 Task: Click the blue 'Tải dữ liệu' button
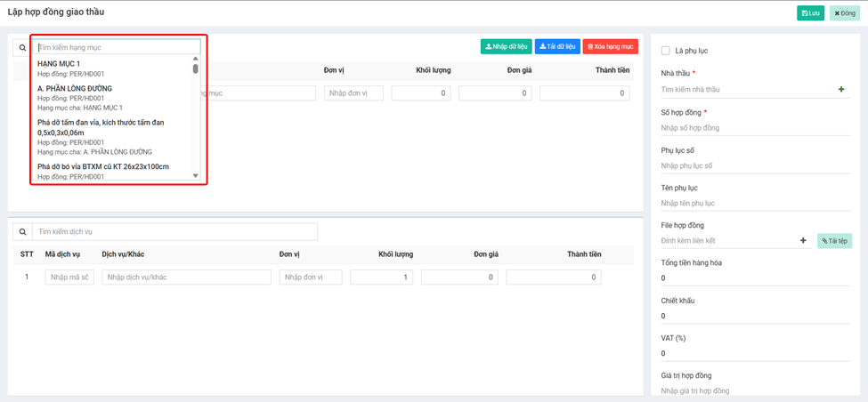(557, 47)
